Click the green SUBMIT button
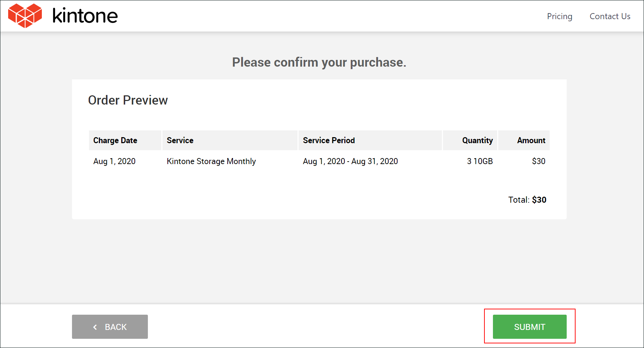 coord(529,327)
